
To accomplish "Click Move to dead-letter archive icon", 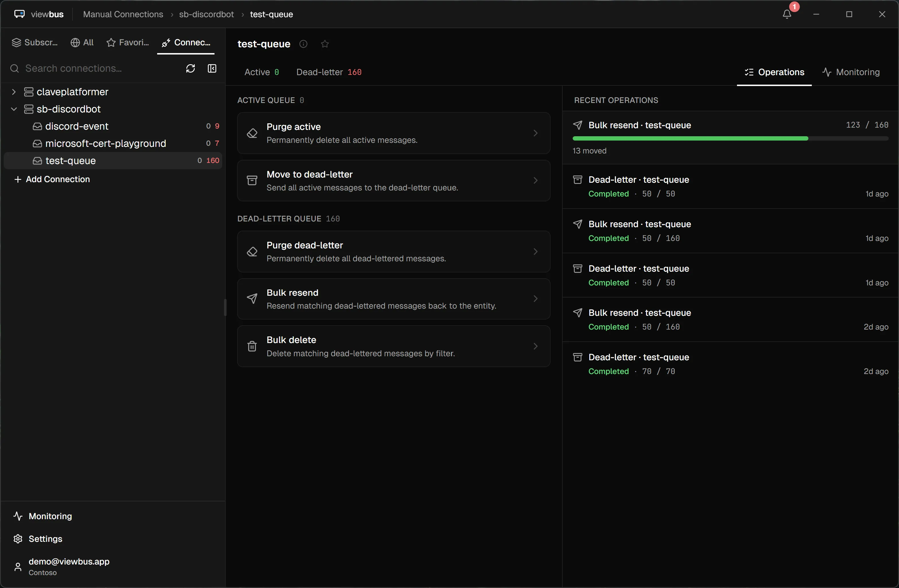I will pos(252,181).
